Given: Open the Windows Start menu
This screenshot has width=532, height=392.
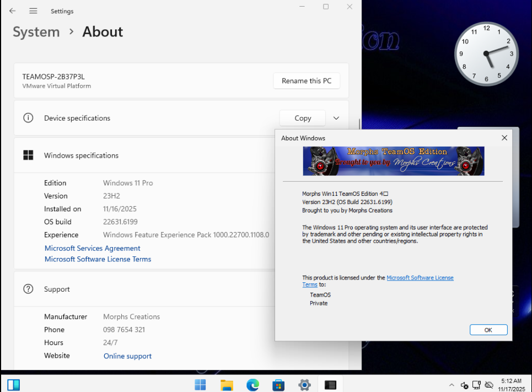Looking at the screenshot, I should coord(200,384).
